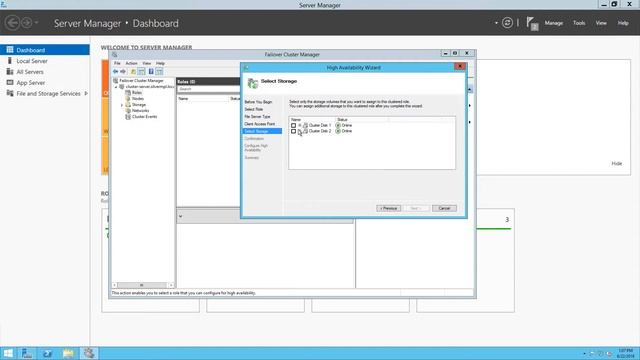Expand the Roles details pane chevron

point(180,216)
